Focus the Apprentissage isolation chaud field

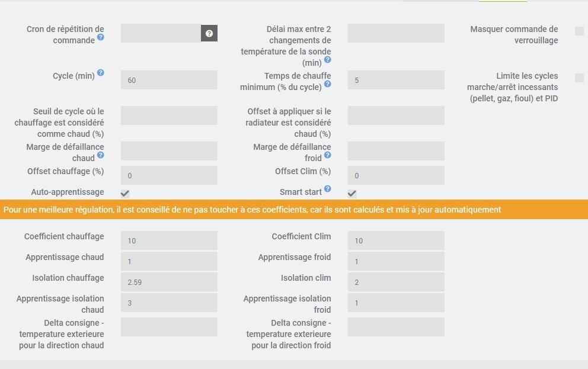[x=169, y=303]
